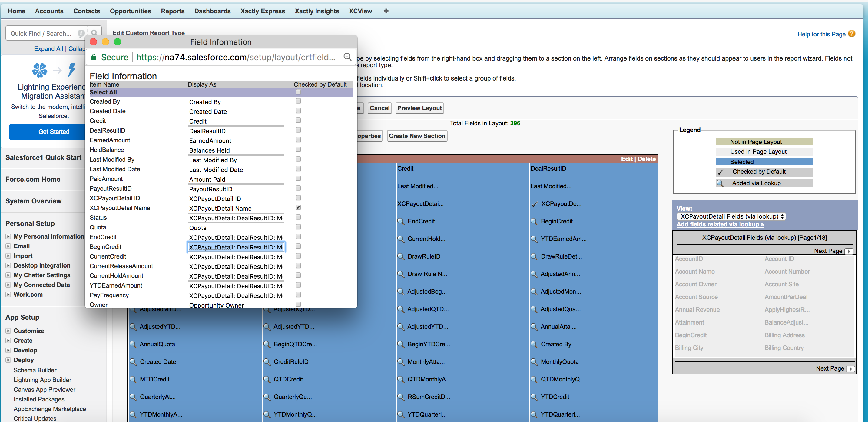Click the secure padlock icon in Field Information window
This screenshot has height=422, width=868.
[94, 57]
